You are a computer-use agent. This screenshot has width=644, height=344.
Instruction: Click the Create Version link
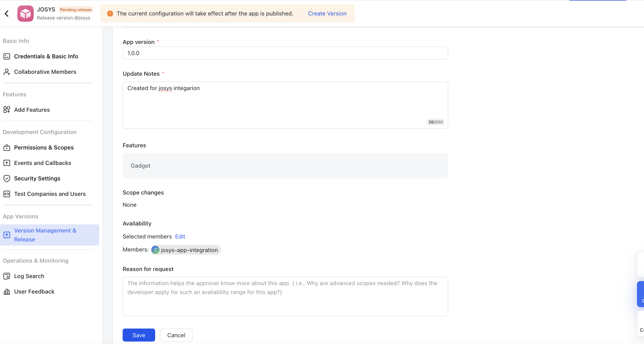(x=327, y=14)
